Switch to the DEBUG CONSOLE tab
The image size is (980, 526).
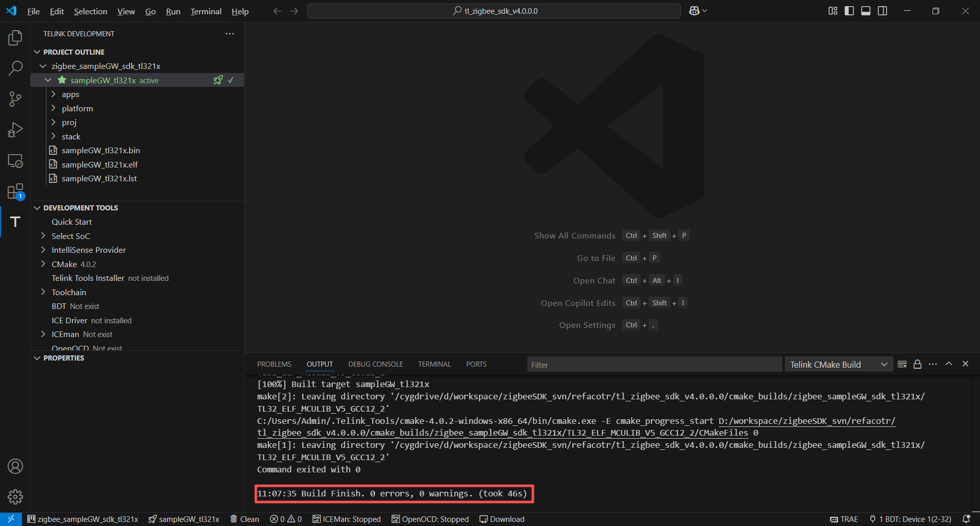point(376,364)
